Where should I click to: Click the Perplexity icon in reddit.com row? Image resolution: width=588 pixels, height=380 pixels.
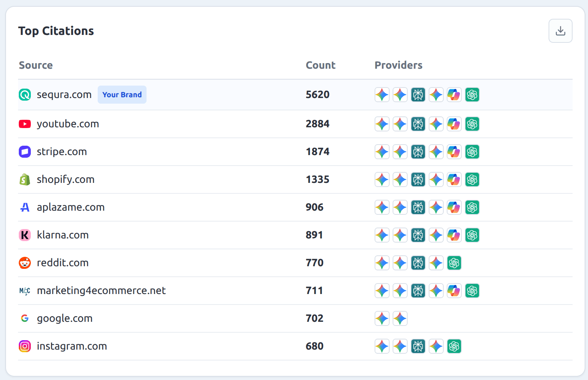point(418,263)
